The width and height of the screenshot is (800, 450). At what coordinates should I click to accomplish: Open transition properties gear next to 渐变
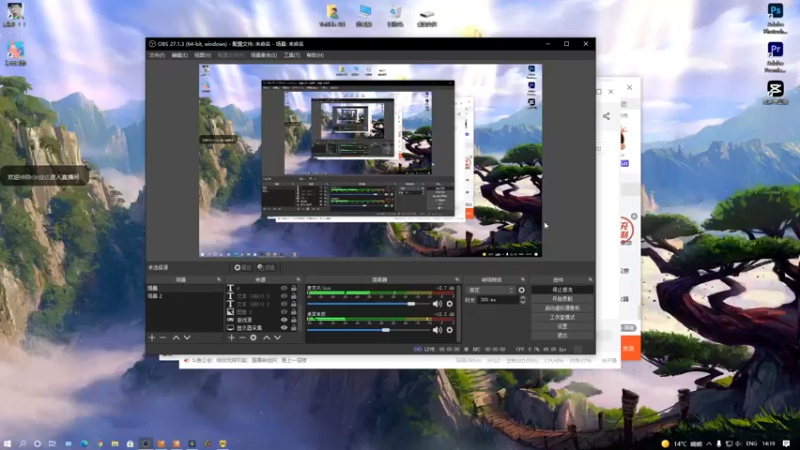click(x=521, y=290)
